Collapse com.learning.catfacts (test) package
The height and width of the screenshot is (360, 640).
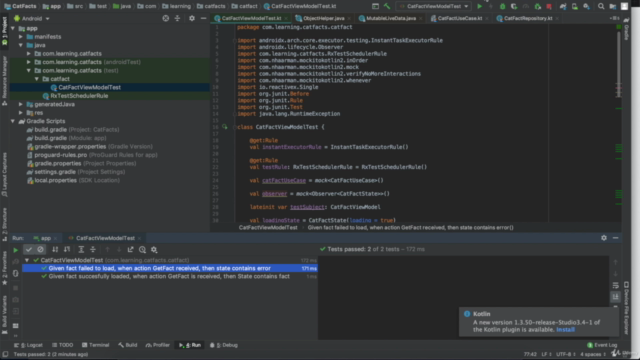point(29,71)
